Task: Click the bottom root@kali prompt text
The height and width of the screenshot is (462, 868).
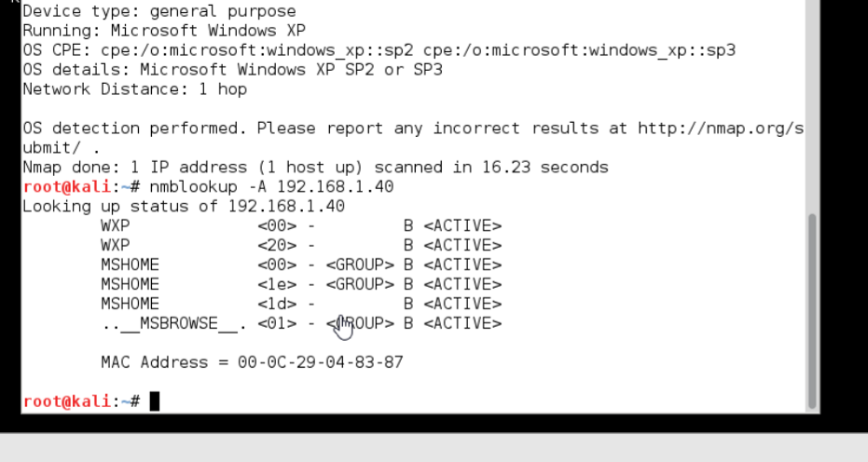Action: tap(81, 401)
